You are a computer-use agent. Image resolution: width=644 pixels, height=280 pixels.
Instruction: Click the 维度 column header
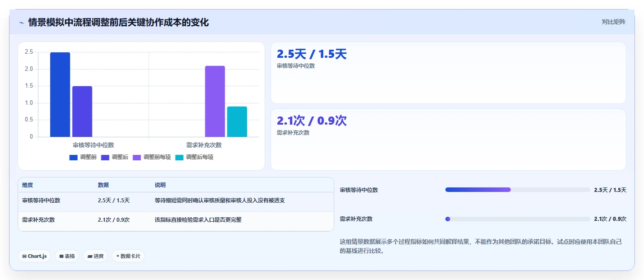tap(28, 185)
